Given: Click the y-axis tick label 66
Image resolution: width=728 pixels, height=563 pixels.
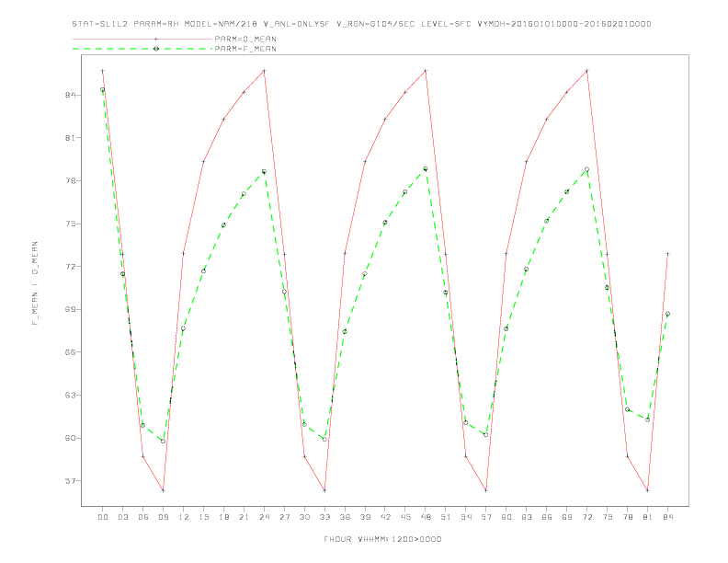Looking at the screenshot, I should (71, 352).
